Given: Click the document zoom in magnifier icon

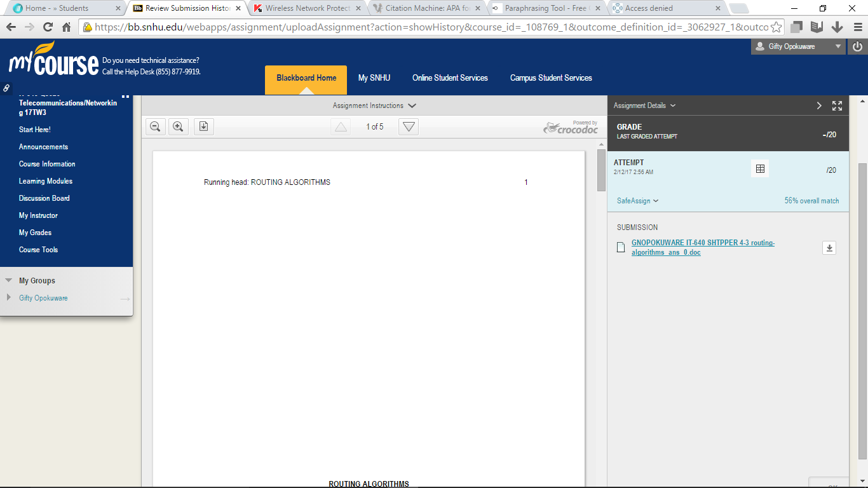Looking at the screenshot, I should coord(179,126).
